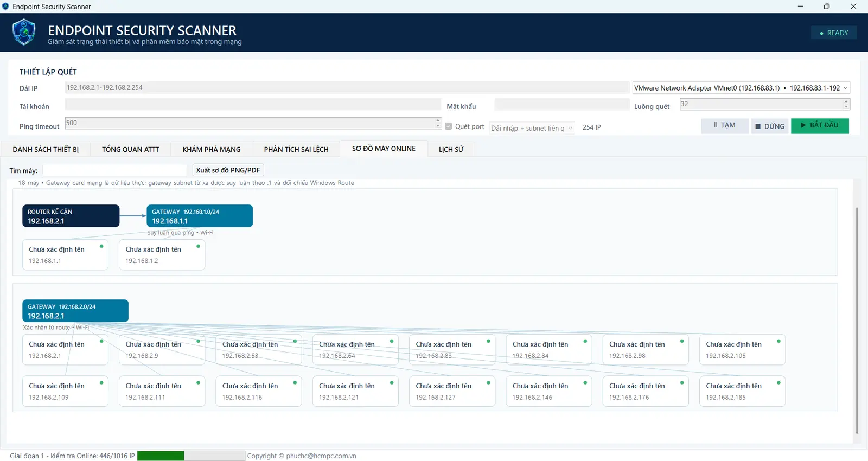Click the DỪNG stop button
Viewport: 868px width, 461px height.
(x=770, y=126)
